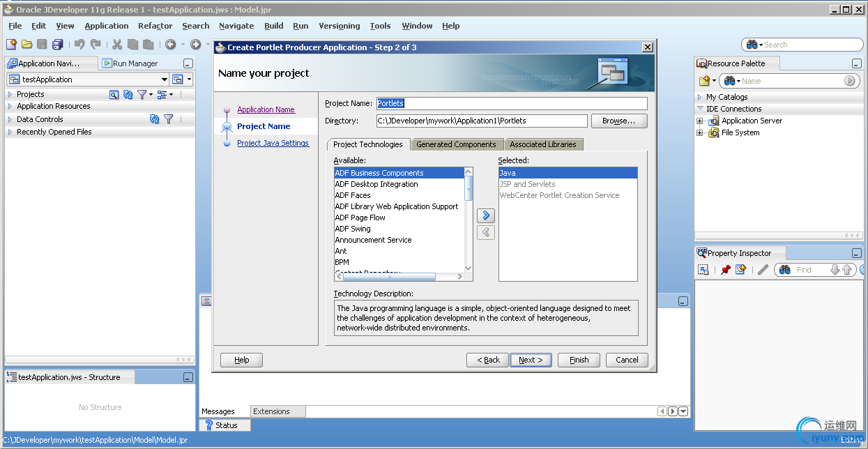Click the Paste toolbar icon
Image resolution: width=868 pixels, height=449 pixels.
148,45
